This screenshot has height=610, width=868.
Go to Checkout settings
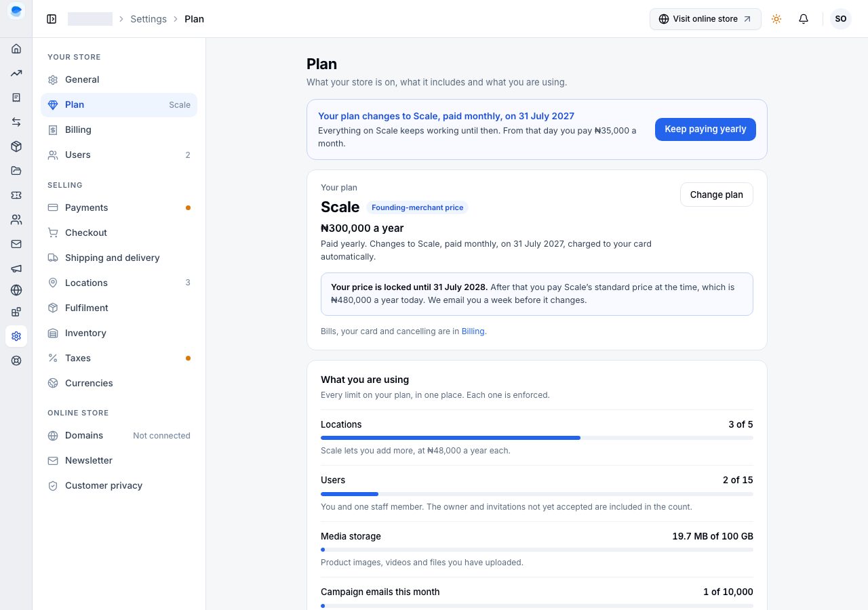pos(119,233)
